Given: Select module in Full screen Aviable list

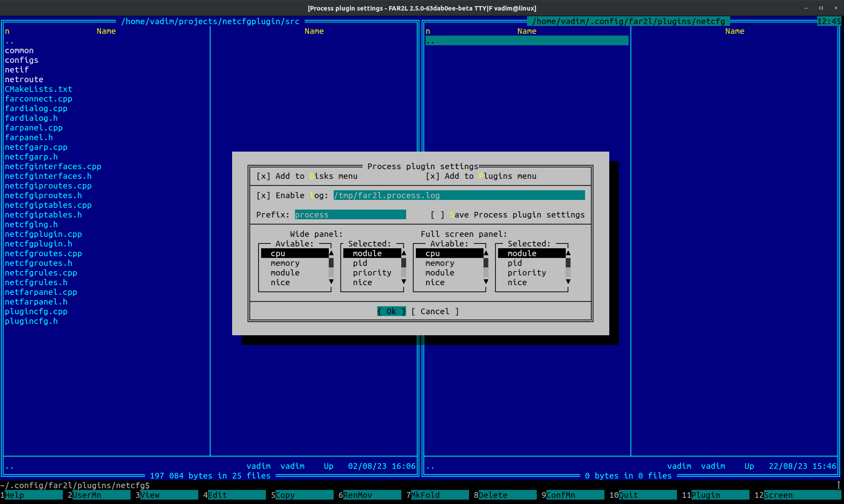Looking at the screenshot, I should (x=449, y=273).
